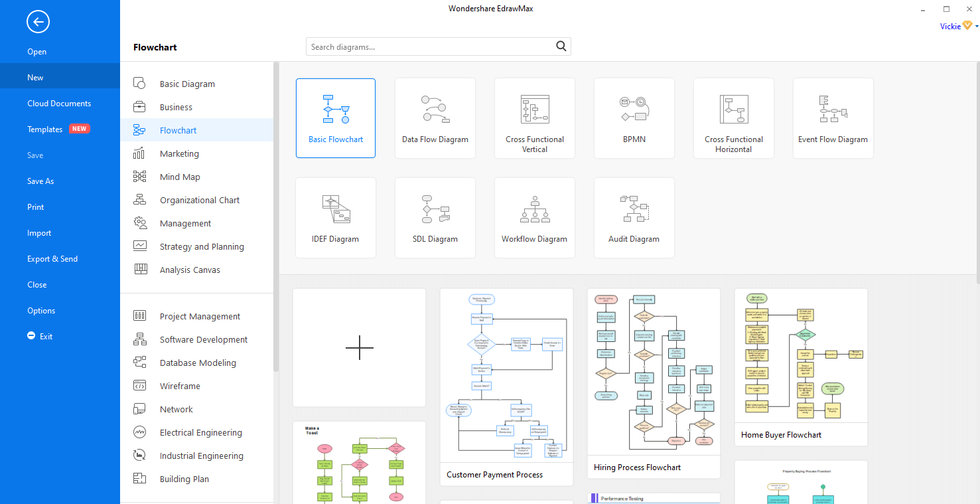Pick the BPMN diagram tile

tap(634, 118)
